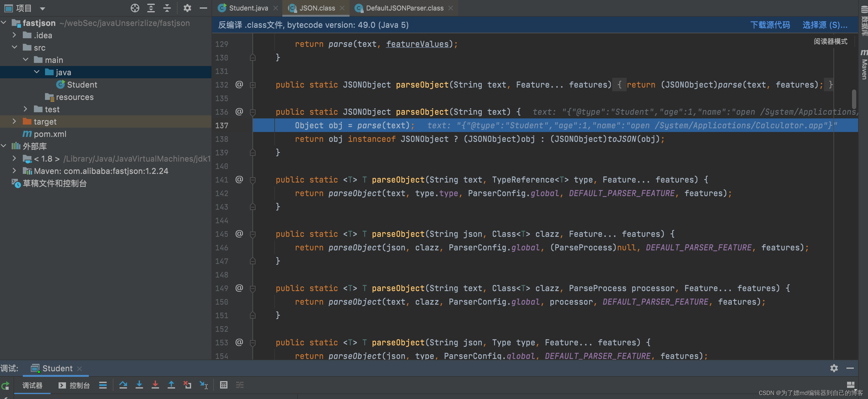Expand the JDK 1.8 library node

[x=14, y=158]
